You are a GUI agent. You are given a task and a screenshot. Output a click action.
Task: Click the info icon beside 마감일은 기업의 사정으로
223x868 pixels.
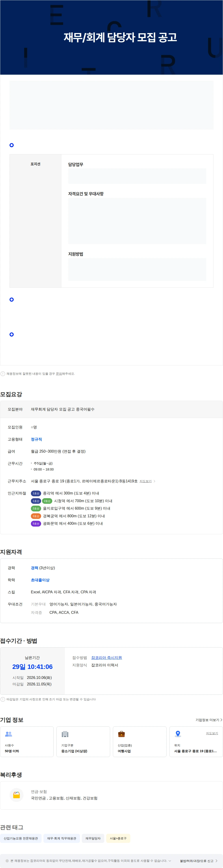pos(3,699)
